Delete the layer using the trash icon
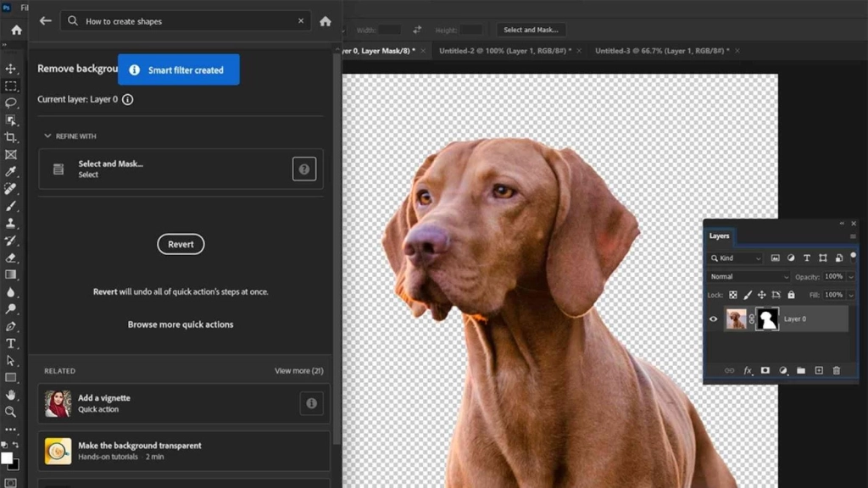 click(x=837, y=369)
